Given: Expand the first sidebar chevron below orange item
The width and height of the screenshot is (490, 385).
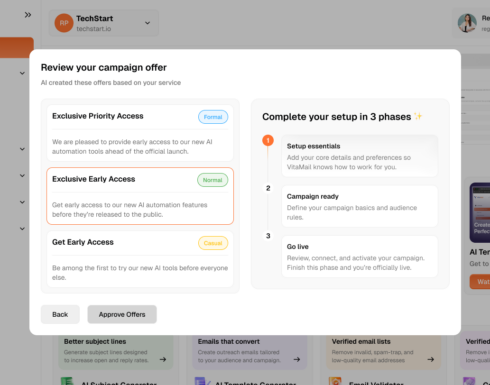Looking at the screenshot, I should (x=22, y=73).
